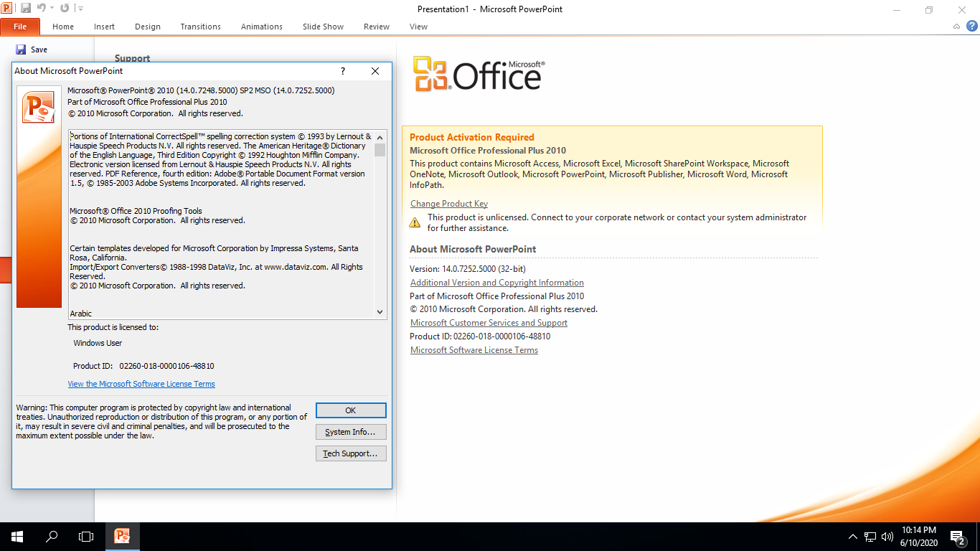Open the Undo history dropdown arrow
This screenshot has height=551, width=980.
52,8
